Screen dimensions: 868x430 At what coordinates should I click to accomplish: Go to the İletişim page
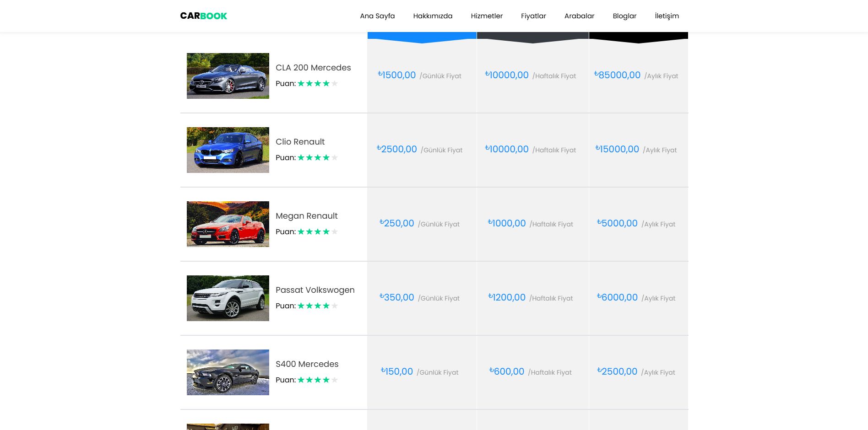667,16
